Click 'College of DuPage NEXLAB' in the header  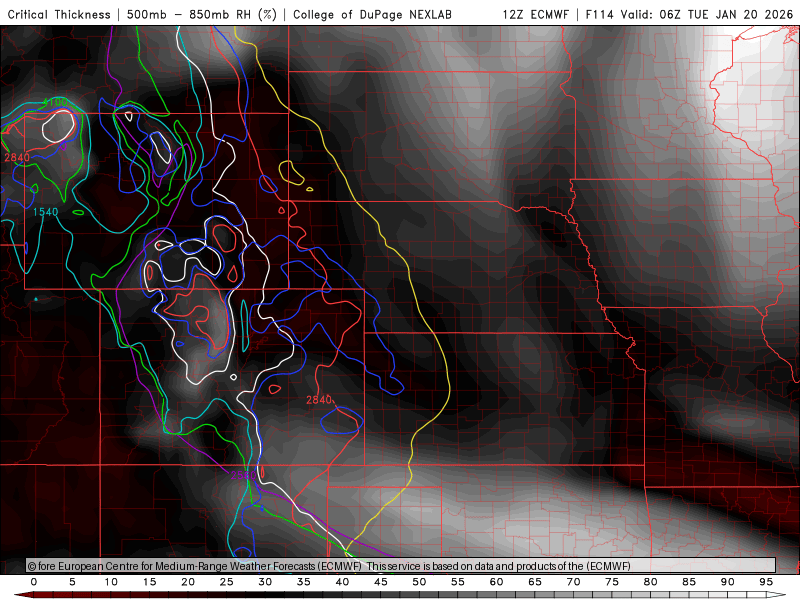[372, 14]
